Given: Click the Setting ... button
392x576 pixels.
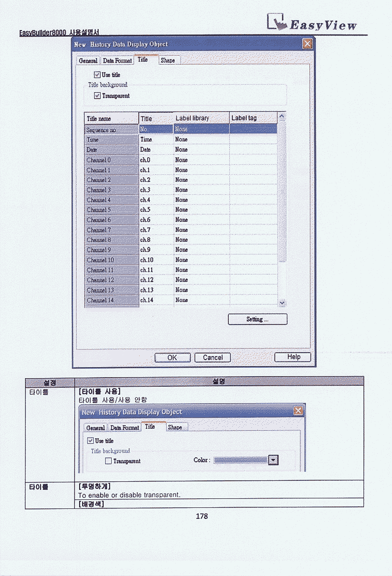Looking at the screenshot, I should coord(257,319).
